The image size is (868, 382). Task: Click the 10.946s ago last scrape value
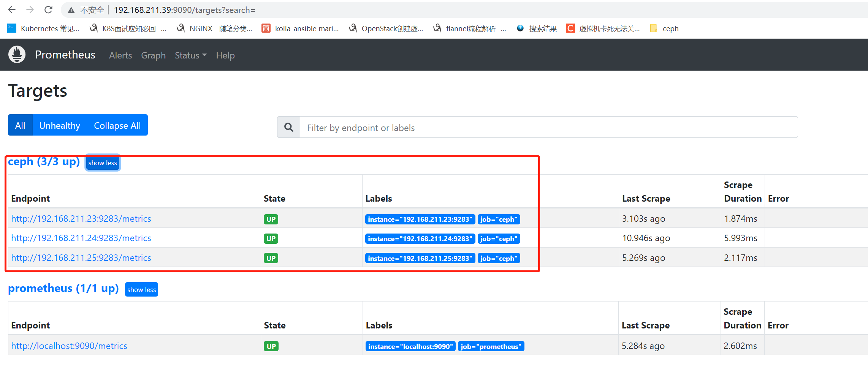tap(646, 238)
